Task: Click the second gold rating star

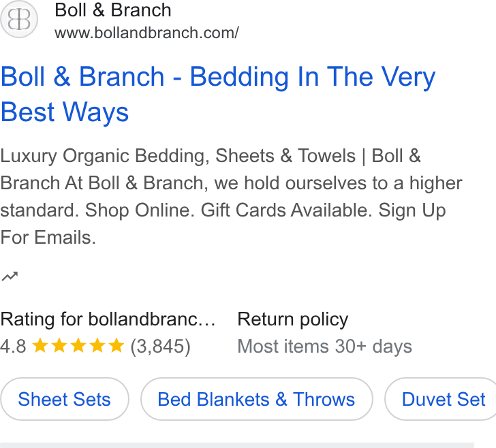Action: [x=59, y=345]
